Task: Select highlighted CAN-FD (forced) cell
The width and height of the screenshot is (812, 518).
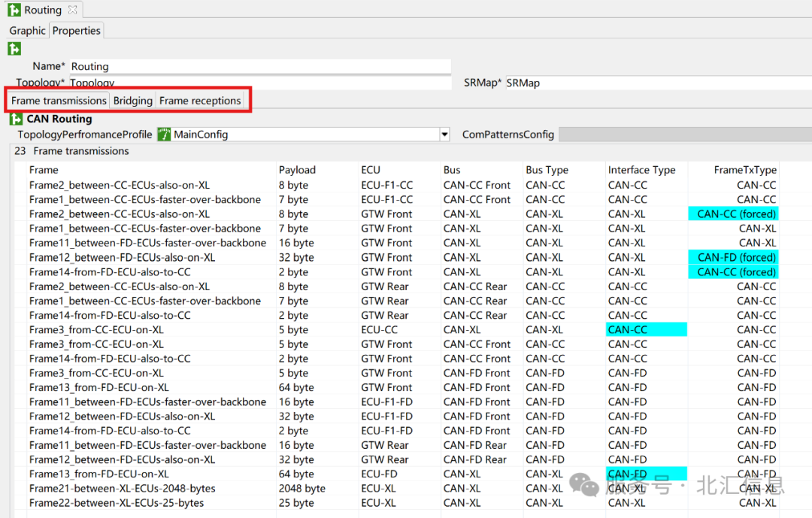Action: pos(733,257)
